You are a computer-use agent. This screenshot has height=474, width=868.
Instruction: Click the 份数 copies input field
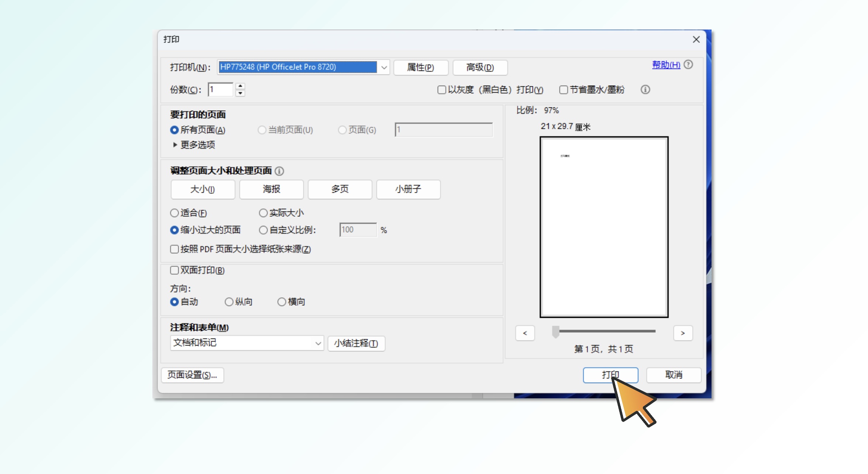(x=221, y=90)
